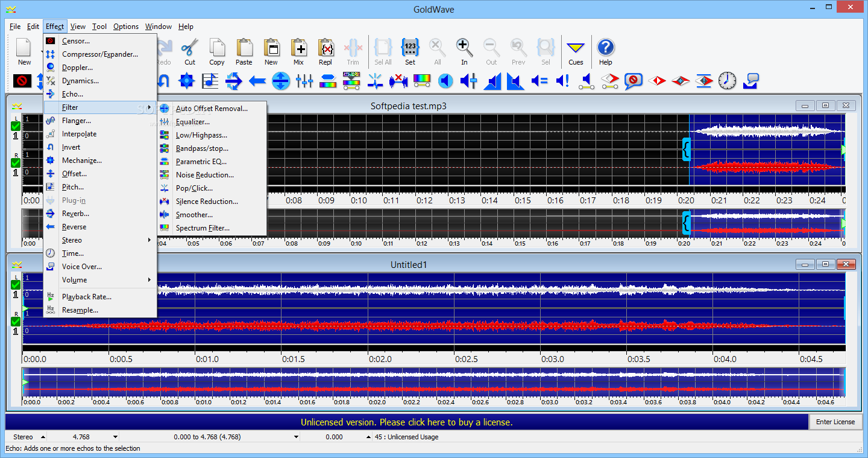Click the Cut scissors toolbar icon

coord(190,48)
